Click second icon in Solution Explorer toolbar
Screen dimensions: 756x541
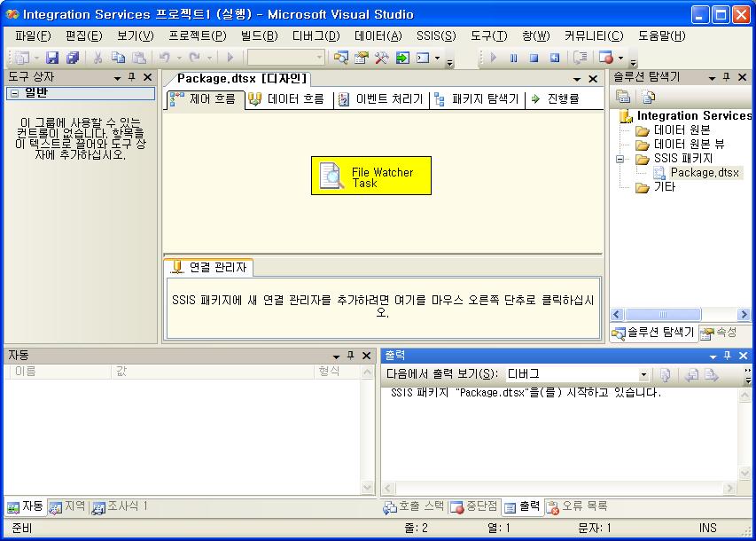(x=649, y=97)
